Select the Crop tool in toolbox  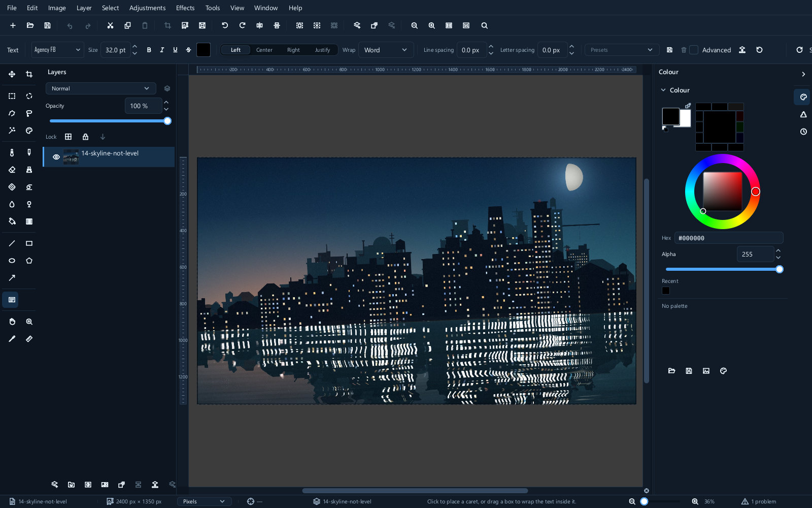(29, 74)
